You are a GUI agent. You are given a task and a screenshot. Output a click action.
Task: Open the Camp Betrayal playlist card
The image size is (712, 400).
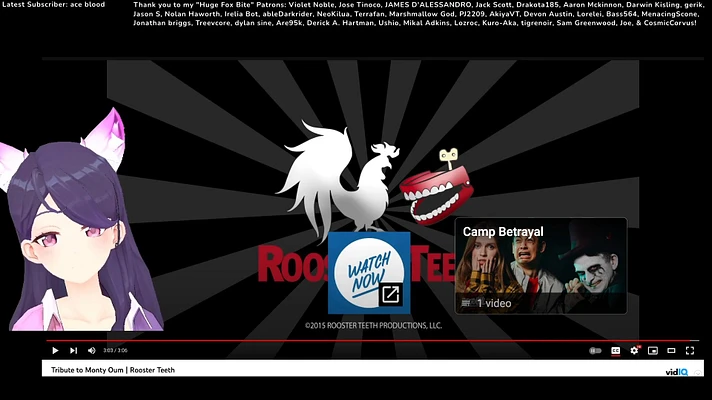click(541, 266)
